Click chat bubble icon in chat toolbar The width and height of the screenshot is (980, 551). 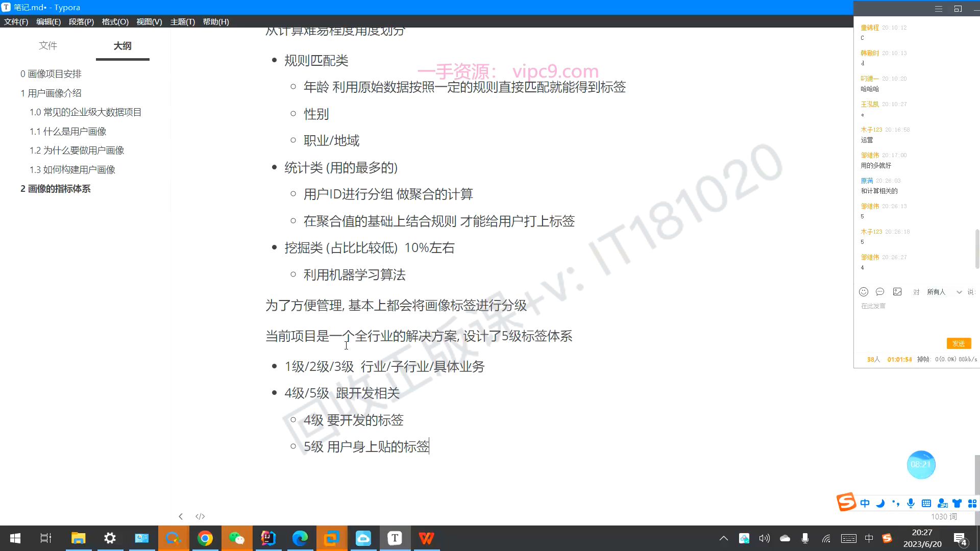coord(880,292)
